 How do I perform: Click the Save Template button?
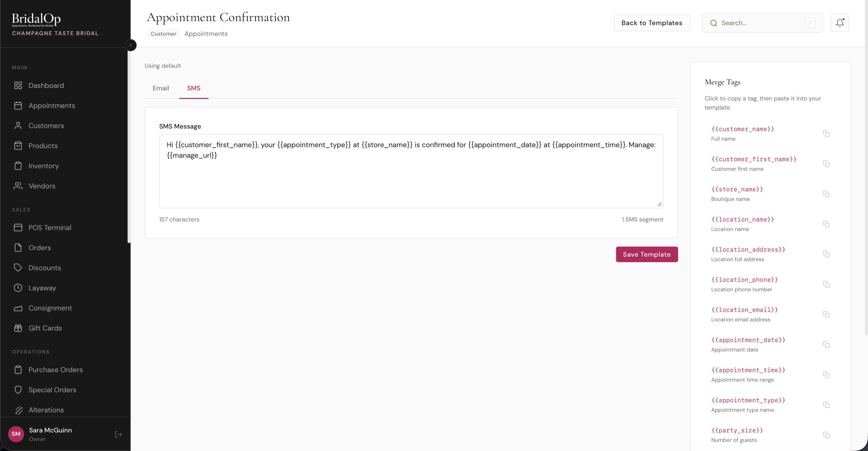click(x=647, y=254)
